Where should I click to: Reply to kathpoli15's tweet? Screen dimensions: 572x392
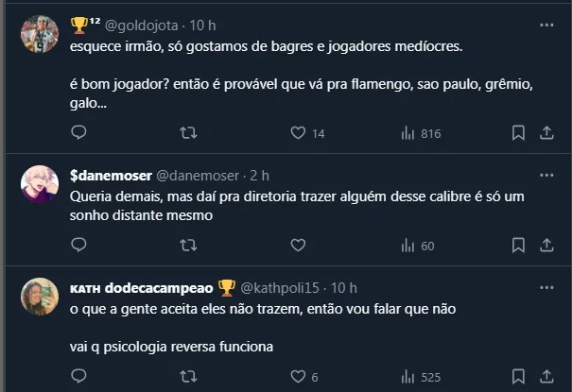pyautogui.click(x=78, y=377)
